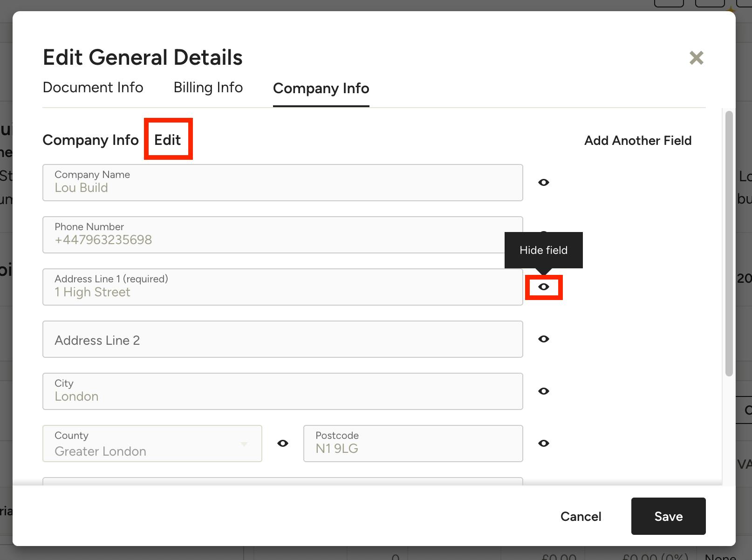Focus the Phone Number field
Image resolution: width=752 pixels, height=560 pixels.
click(283, 235)
